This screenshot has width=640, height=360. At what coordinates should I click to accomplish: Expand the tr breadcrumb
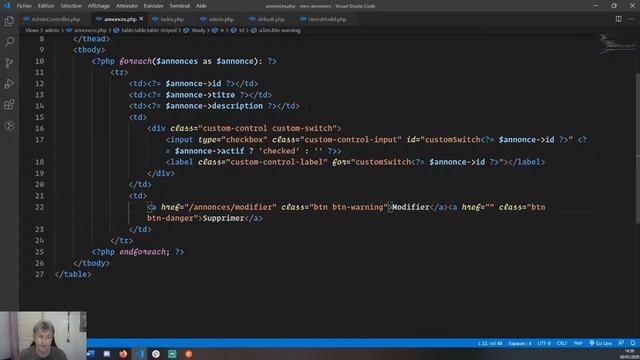point(222,30)
